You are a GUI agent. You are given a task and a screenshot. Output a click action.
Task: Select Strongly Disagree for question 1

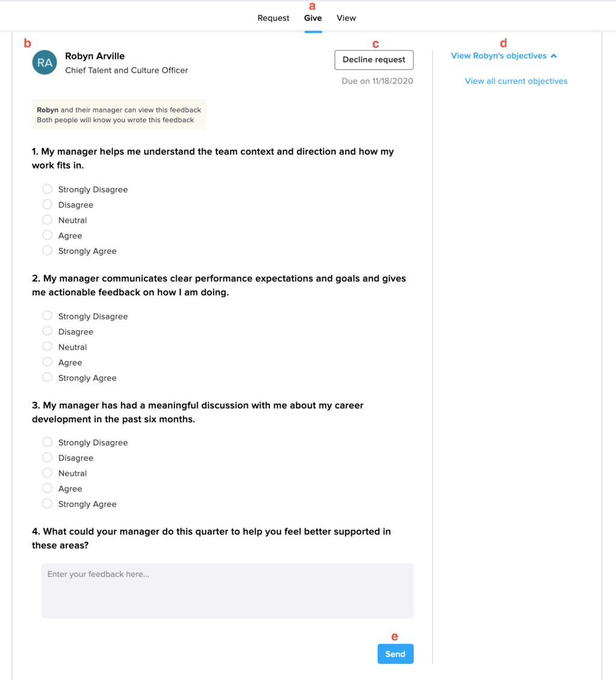[48, 189]
